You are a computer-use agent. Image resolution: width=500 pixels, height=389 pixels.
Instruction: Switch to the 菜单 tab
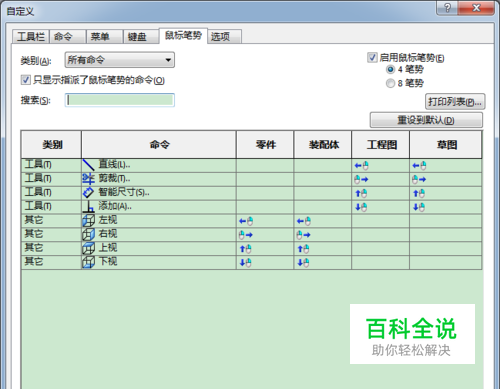105,36
